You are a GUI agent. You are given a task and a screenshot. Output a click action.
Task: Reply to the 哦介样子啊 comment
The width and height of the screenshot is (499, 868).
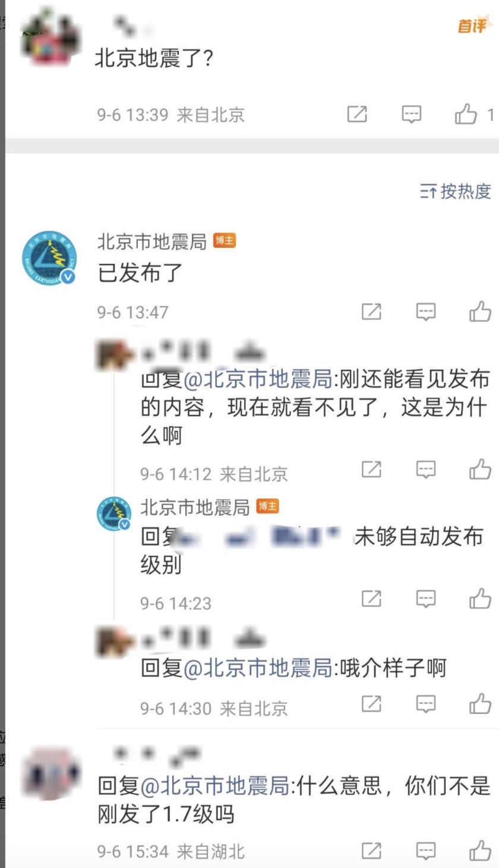(426, 705)
